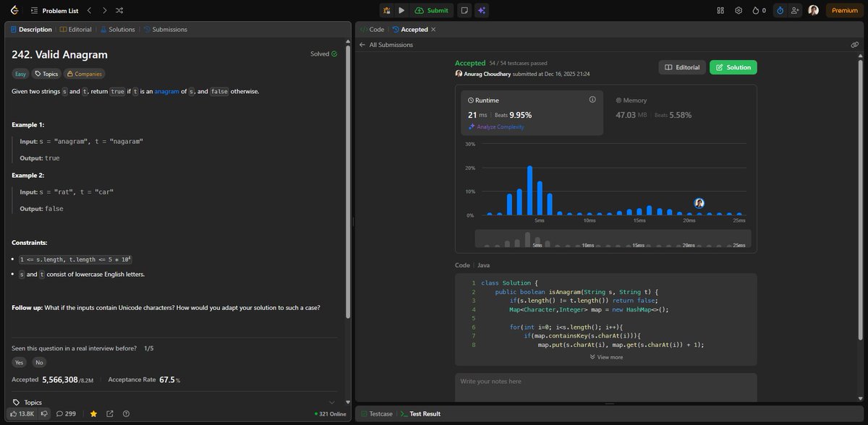Go to the next problem arrow

(x=104, y=10)
